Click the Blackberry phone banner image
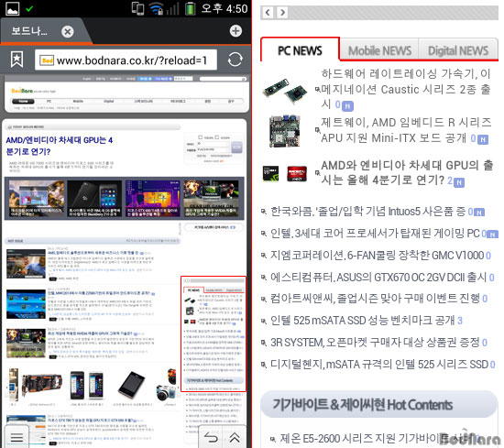This screenshot has width=504, height=448. point(94,198)
